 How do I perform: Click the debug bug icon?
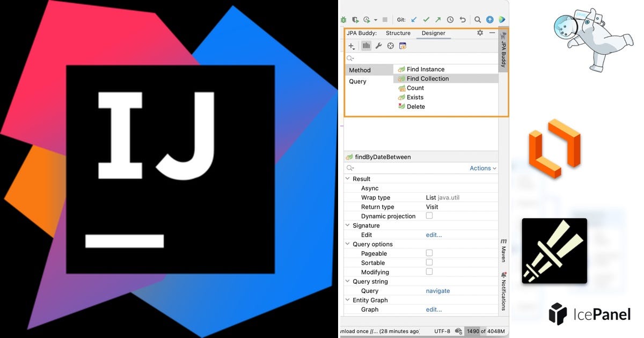[343, 19]
